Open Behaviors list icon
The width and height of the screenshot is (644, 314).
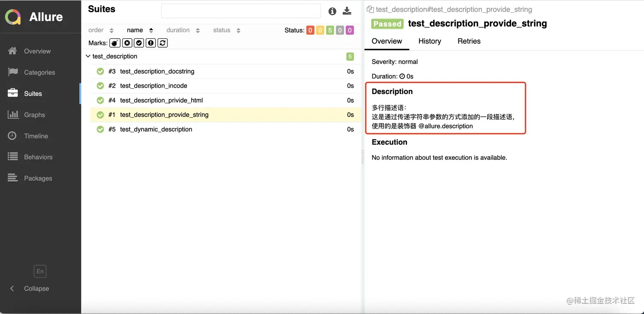coord(13,157)
